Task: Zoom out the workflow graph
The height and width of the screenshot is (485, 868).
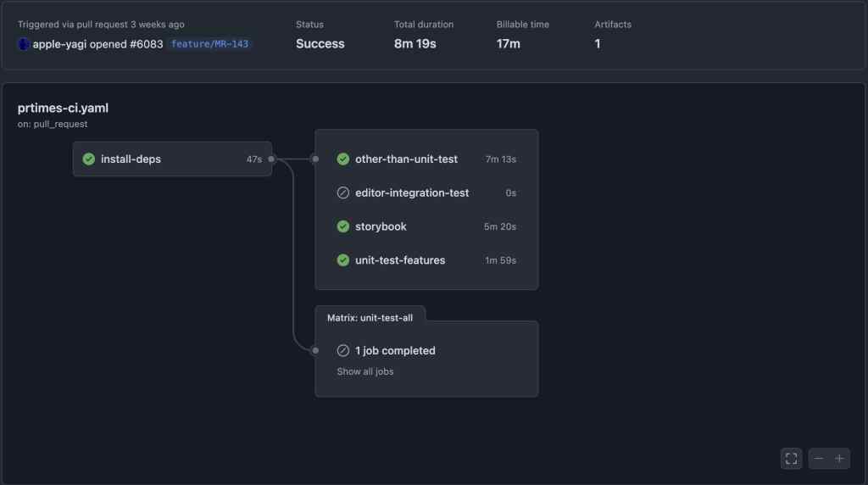Action: click(819, 459)
